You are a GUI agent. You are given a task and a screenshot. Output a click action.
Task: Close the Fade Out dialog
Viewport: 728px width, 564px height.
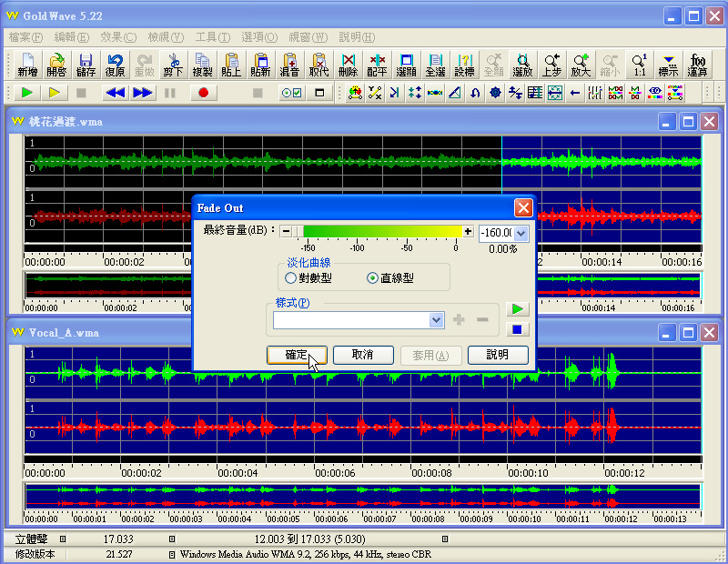[x=523, y=208]
